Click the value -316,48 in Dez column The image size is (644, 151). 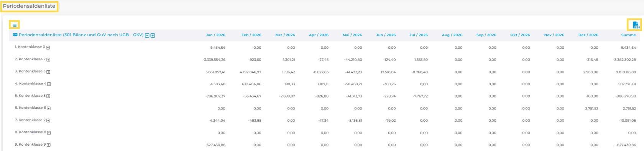pyautogui.click(x=592, y=60)
